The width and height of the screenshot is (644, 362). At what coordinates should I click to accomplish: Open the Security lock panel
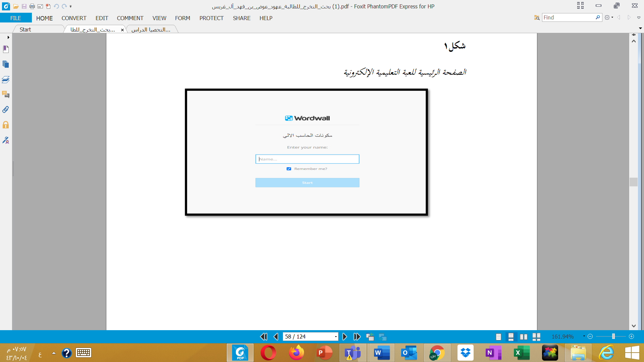tap(6, 125)
